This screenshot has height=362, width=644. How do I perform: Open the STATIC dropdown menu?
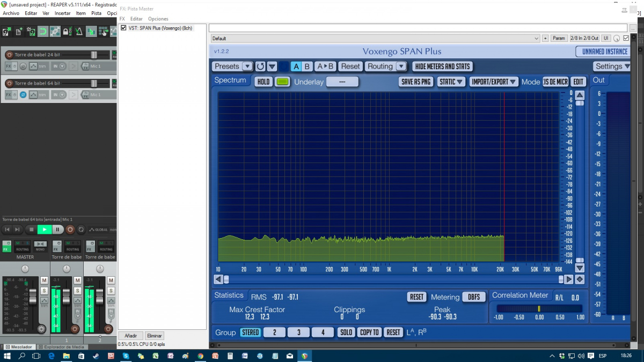[x=451, y=82]
